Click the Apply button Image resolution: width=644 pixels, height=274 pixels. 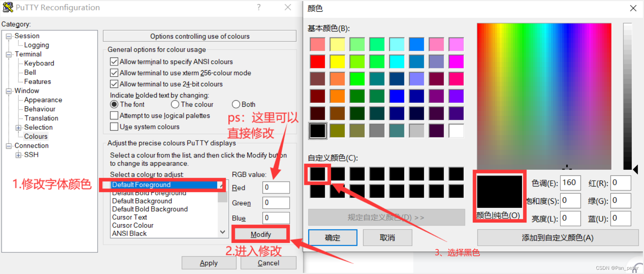[x=209, y=263]
